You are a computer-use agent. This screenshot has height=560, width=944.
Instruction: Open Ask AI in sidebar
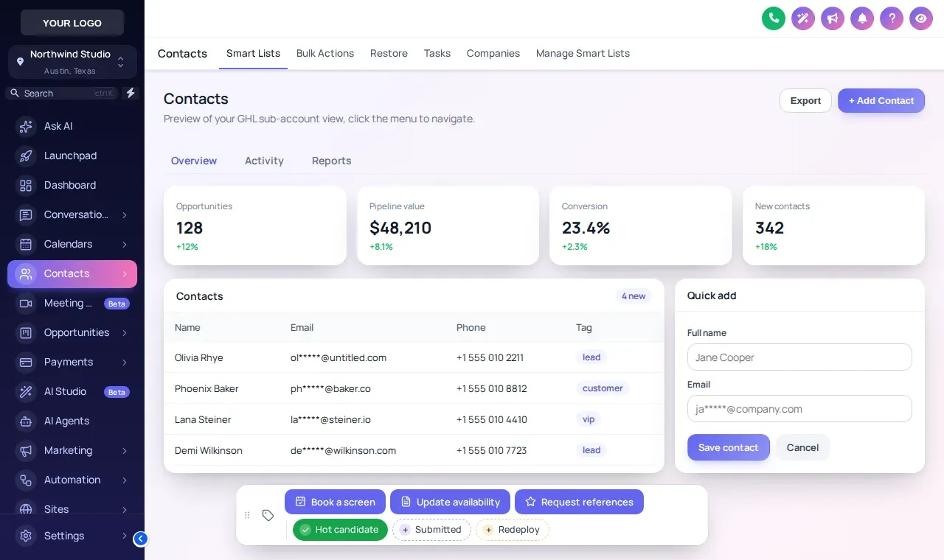coord(72,126)
